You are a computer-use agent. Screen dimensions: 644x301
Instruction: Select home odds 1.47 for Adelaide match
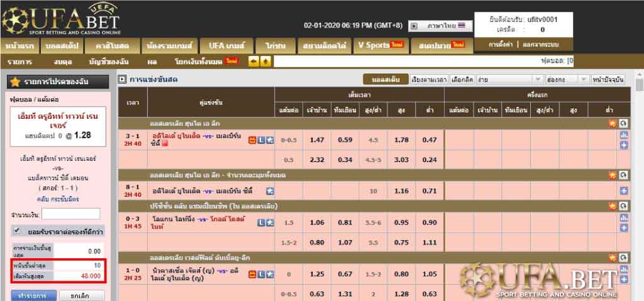317,140
